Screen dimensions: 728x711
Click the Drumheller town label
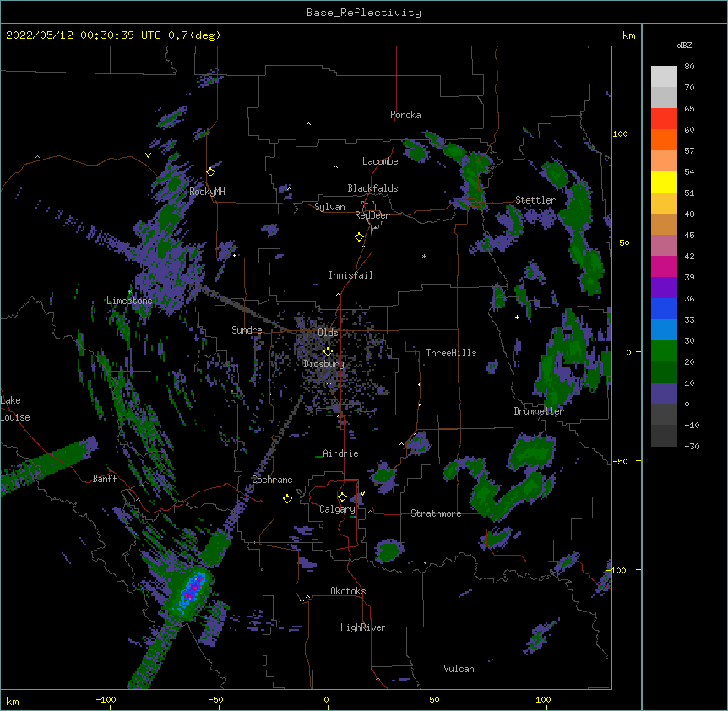pyautogui.click(x=539, y=411)
